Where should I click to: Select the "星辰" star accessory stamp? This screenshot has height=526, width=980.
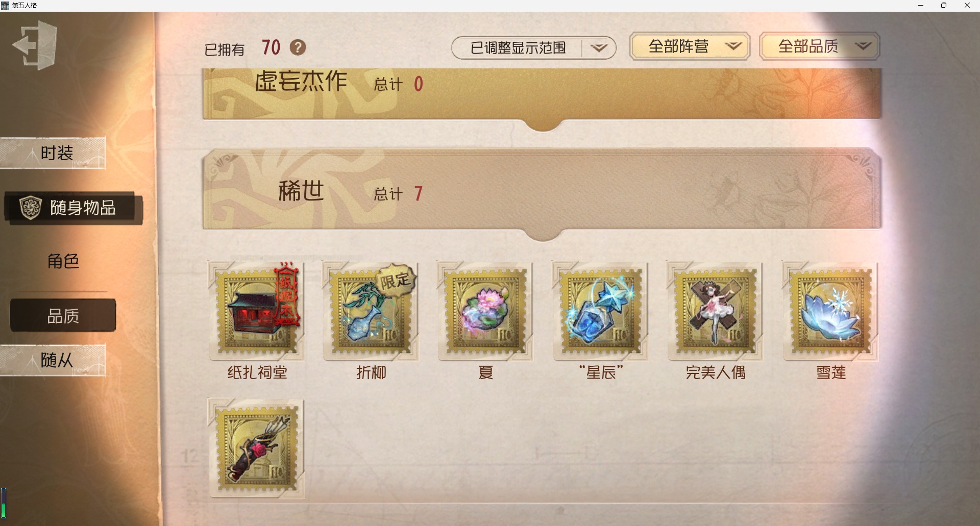point(601,312)
